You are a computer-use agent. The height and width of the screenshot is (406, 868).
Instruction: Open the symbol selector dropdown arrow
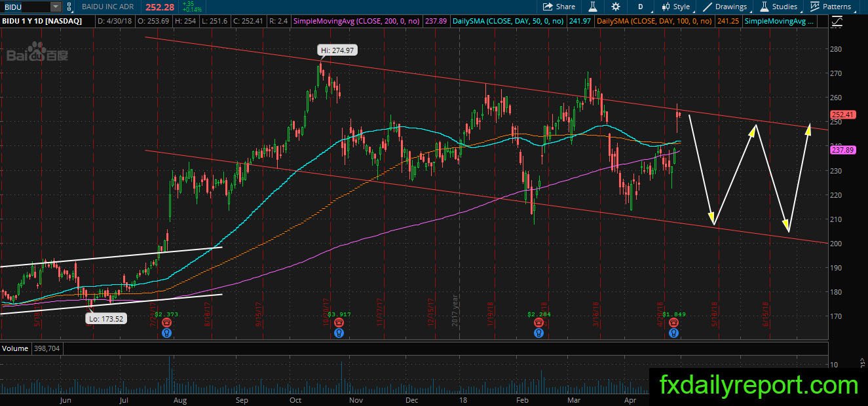[x=56, y=7]
